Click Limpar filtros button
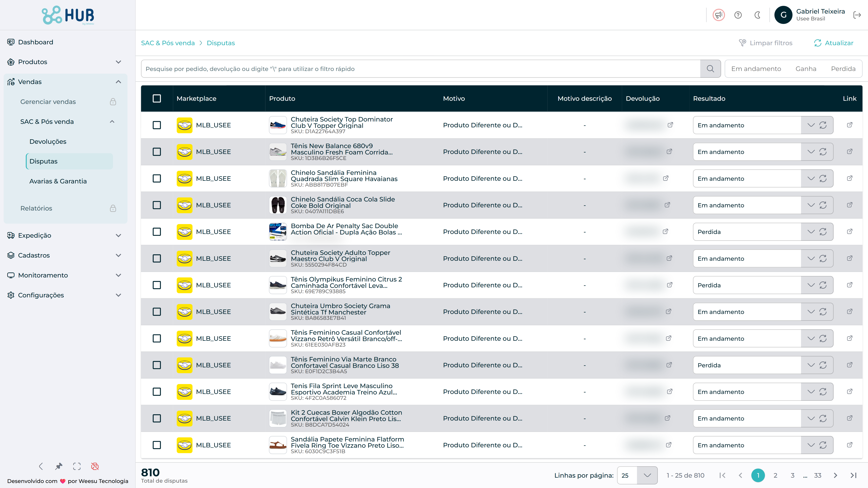 tap(766, 43)
